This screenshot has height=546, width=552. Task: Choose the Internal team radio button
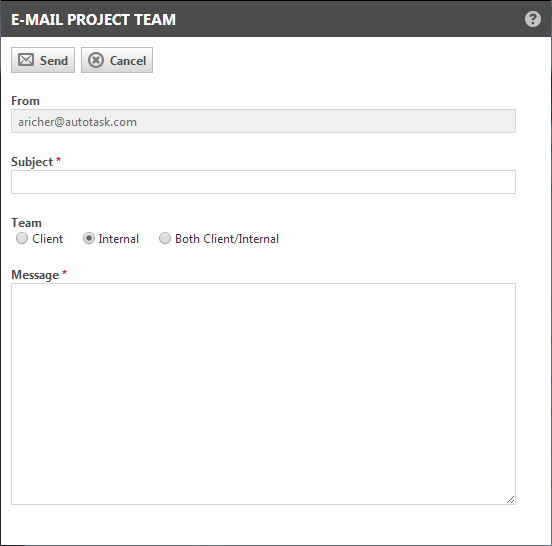point(89,238)
